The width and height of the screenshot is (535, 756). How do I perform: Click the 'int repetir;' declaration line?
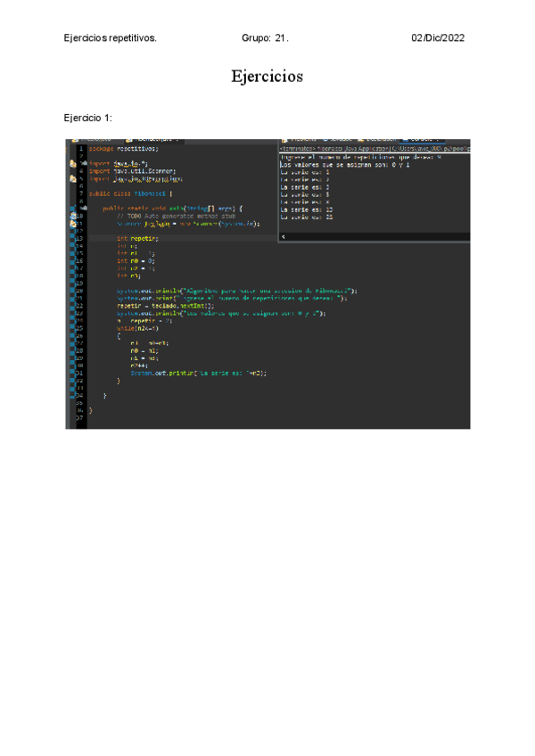137,239
